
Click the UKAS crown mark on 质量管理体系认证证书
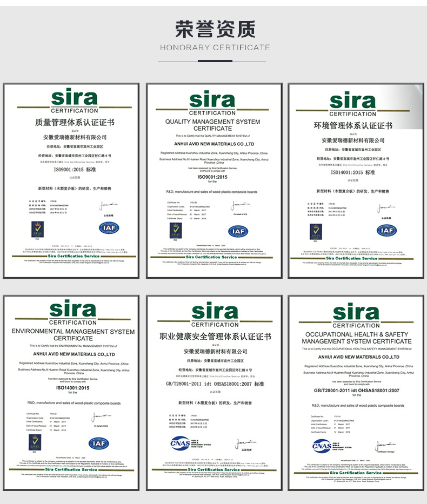37,229
